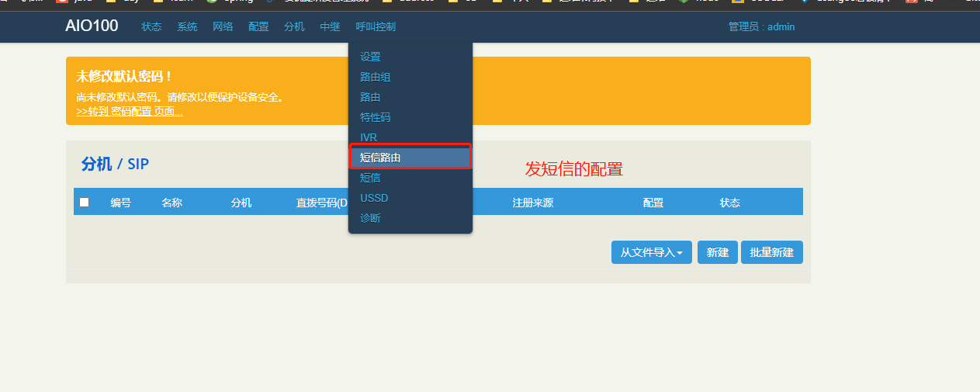Image resolution: width=980 pixels, height=392 pixels.
Task: Choose the 路由 menu entry
Action: coord(410,97)
